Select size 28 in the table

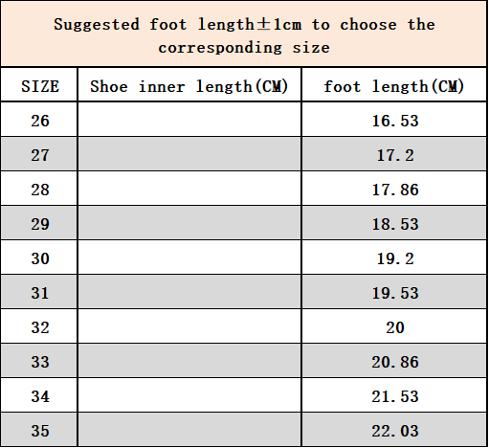tap(39, 189)
